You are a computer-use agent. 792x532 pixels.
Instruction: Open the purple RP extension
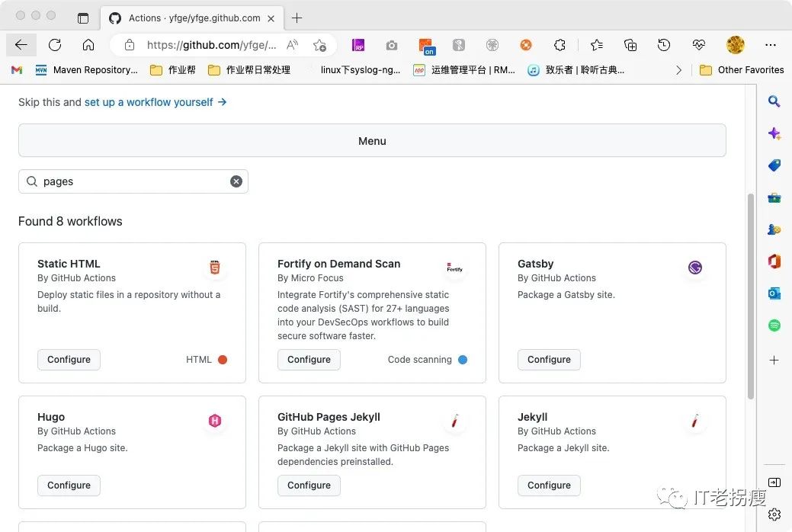pos(358,45)
